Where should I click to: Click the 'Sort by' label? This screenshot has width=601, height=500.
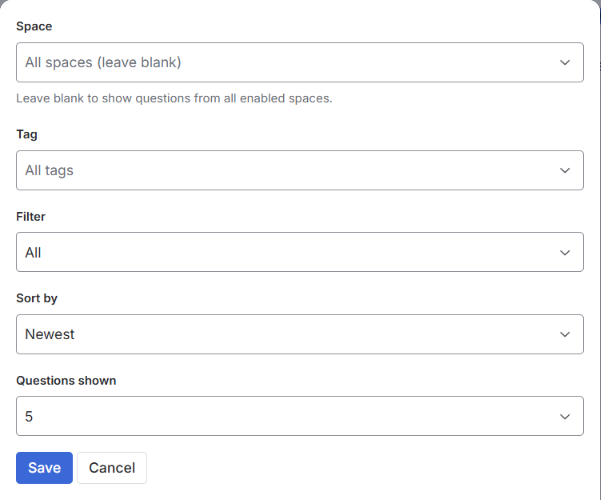(x=37, y=298)
